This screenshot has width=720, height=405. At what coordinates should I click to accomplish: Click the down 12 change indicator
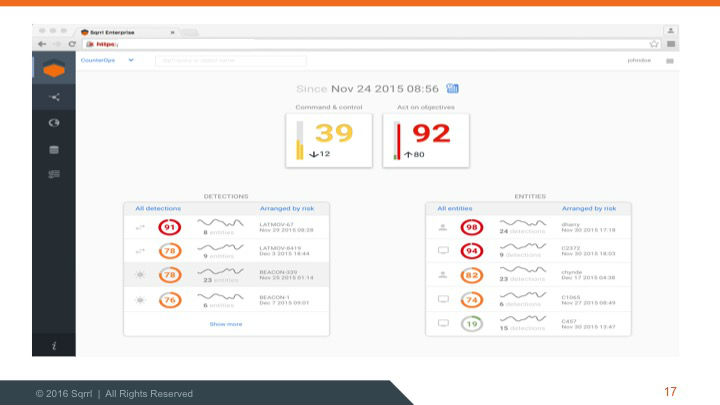(320, 154)
